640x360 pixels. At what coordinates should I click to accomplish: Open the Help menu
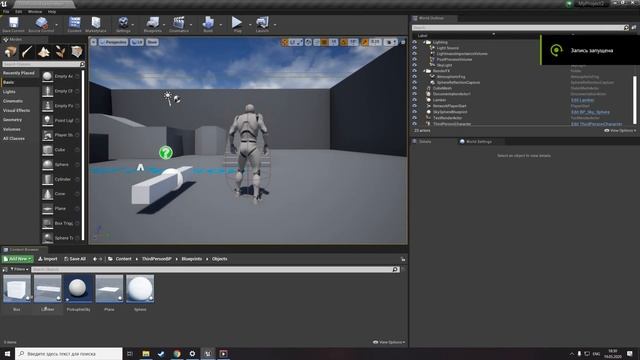(52, 11)
